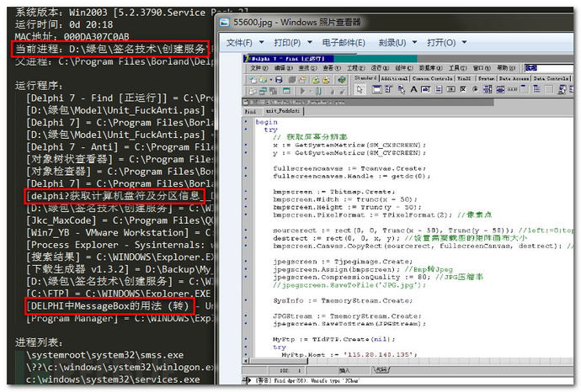This screenshot has height=392, width=581.
Task: Click the View Unit icon
Action: click(x=253, y=91)
